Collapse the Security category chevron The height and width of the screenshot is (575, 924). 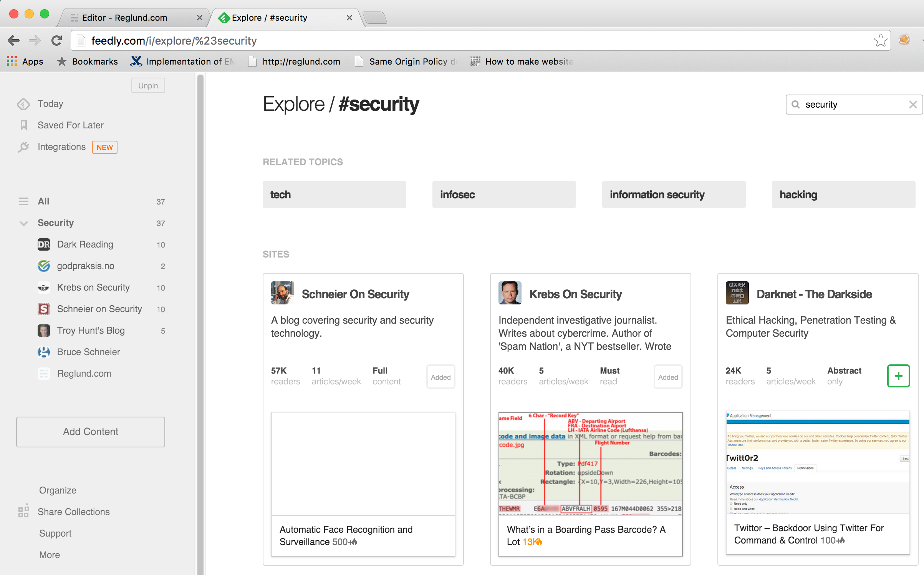[x=24, y=223]
